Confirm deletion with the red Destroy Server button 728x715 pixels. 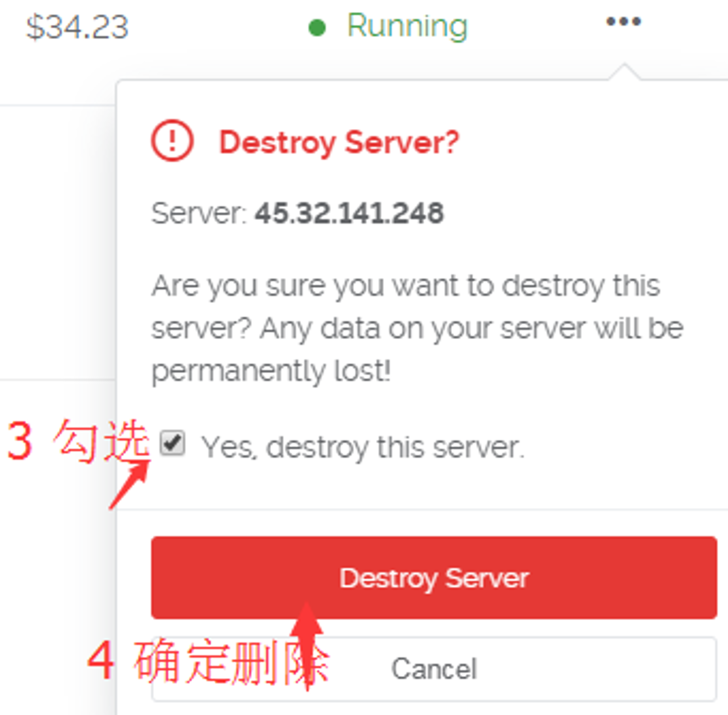(x=434, y=577)
